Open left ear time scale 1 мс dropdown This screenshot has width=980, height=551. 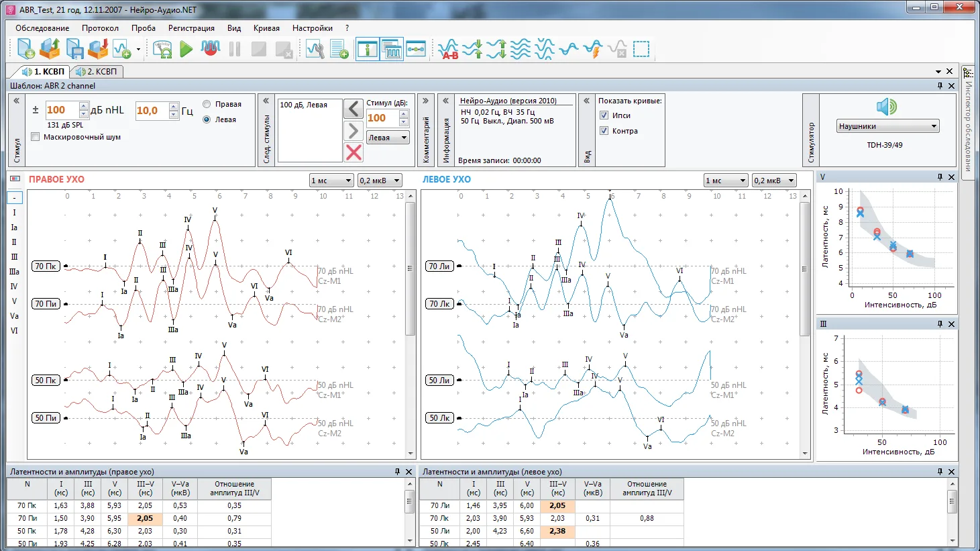[x=726, y=181]
